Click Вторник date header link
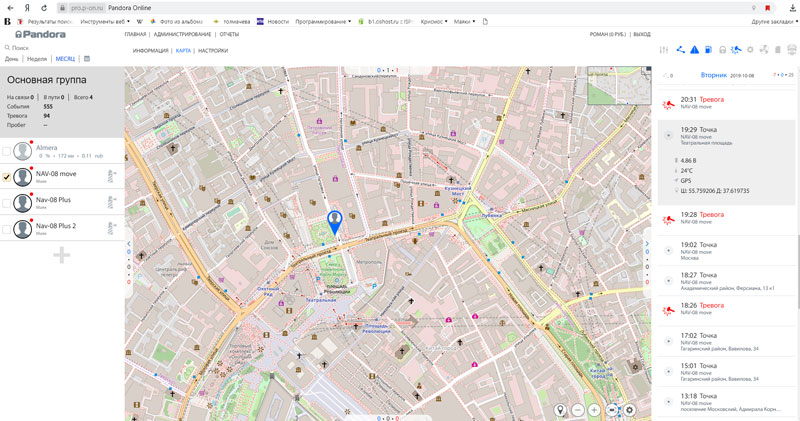The height and width of the screenshot is (421, 800). coord(714,75)
